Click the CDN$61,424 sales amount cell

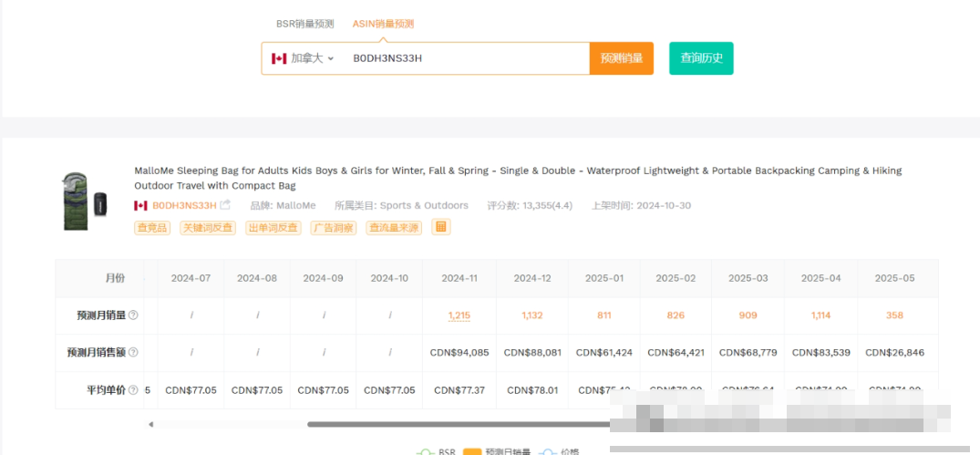(x=603, y=353)
